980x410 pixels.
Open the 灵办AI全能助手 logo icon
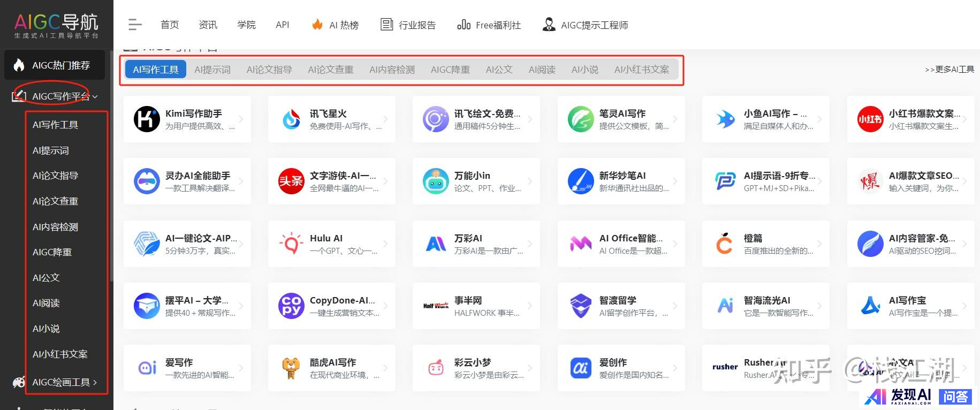pos(147,181)
